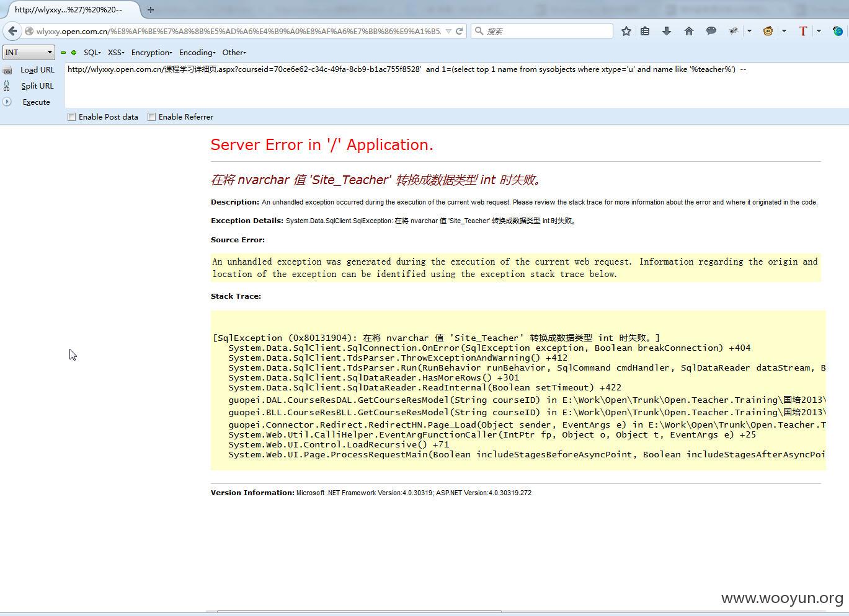Click the Load URL button
The height and width of the screenshot is (616, 849).
[37, 70]
